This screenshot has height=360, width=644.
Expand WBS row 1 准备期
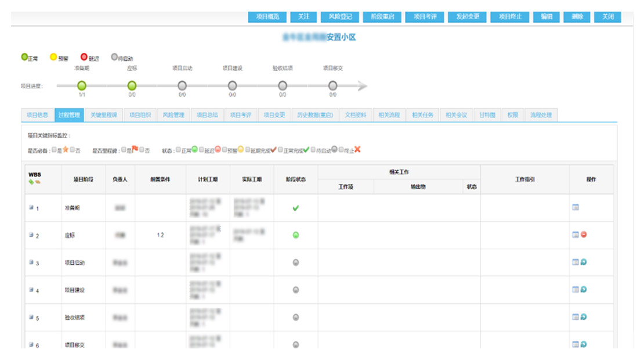click(31, 207)
